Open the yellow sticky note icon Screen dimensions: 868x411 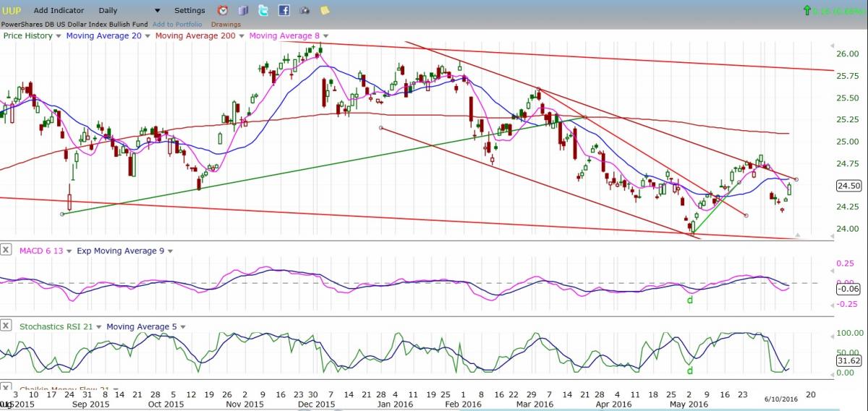(325, 11)
